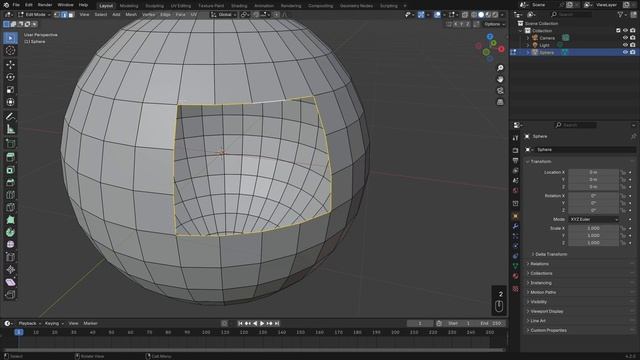Image resolution: width=640 pixels, height=360 pixels.
Task: Click the Play animation button
Action: [x=262, y=324]
